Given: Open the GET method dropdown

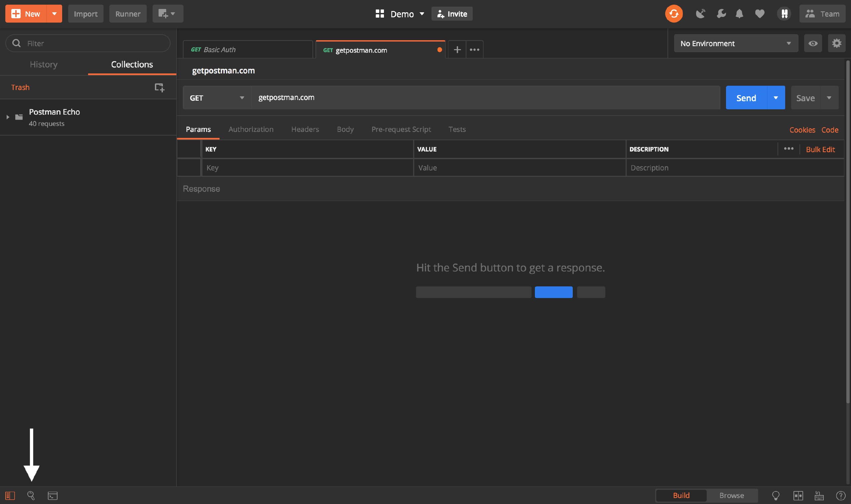Looking at the screenshot, I should point(217,98).
